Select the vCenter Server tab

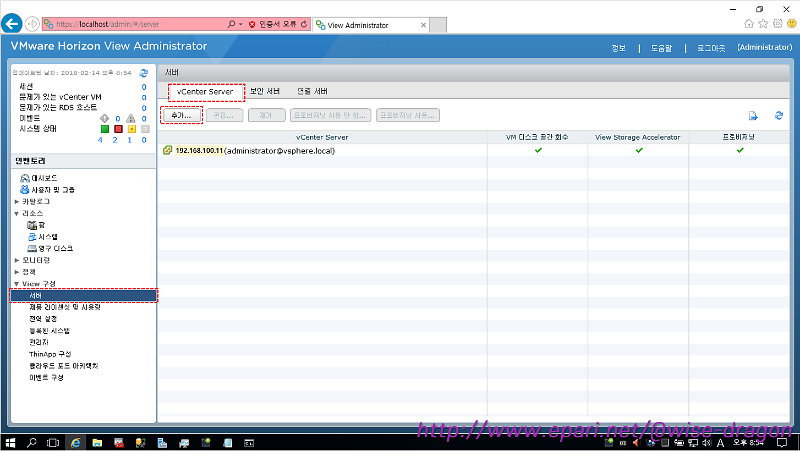point(205,92)
